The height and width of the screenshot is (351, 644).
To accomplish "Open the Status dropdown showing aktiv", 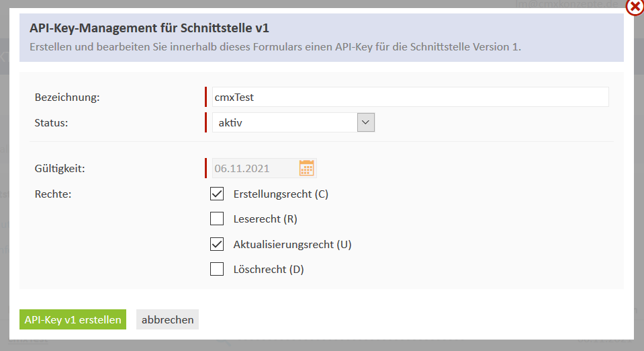I will (293, 122).
